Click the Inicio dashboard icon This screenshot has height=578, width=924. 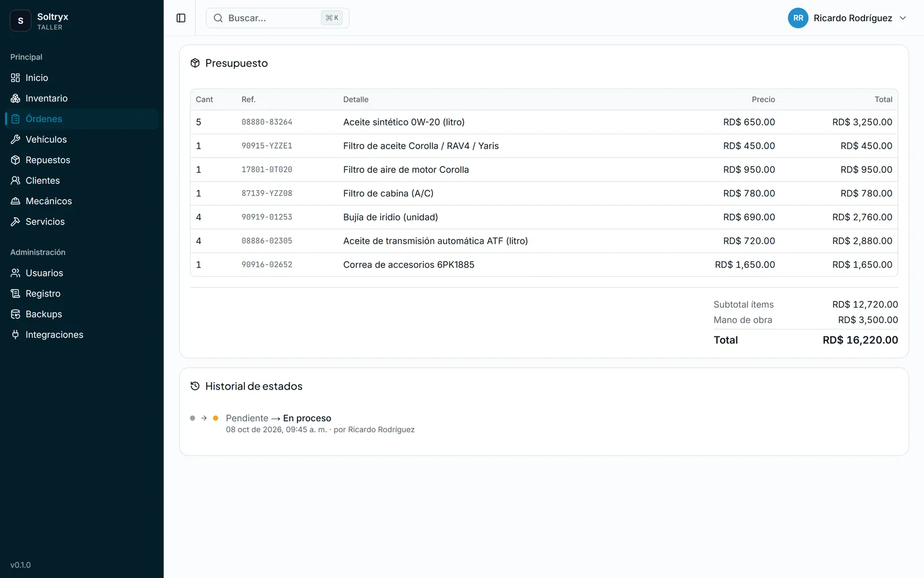[16, 77]
